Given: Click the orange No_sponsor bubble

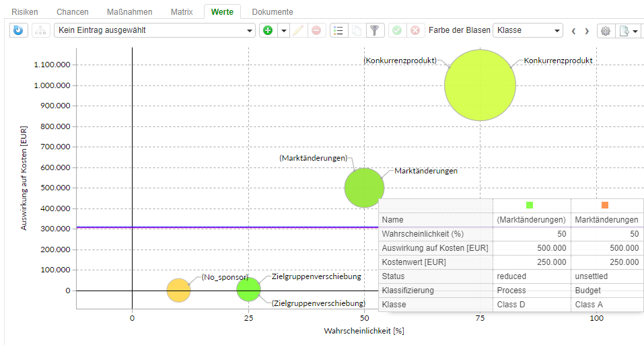Looking at the screenshot, I should point(178,291).
